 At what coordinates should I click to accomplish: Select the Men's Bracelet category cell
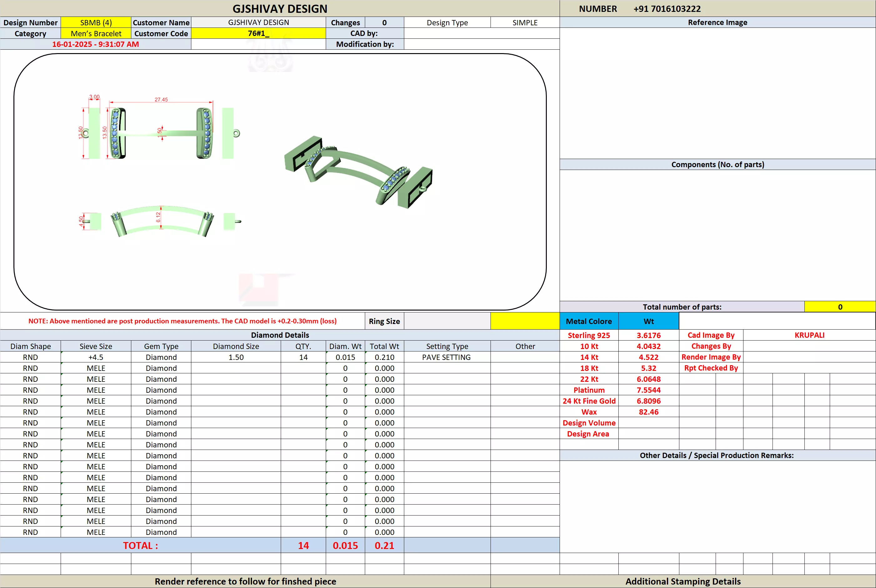(96, 33)
